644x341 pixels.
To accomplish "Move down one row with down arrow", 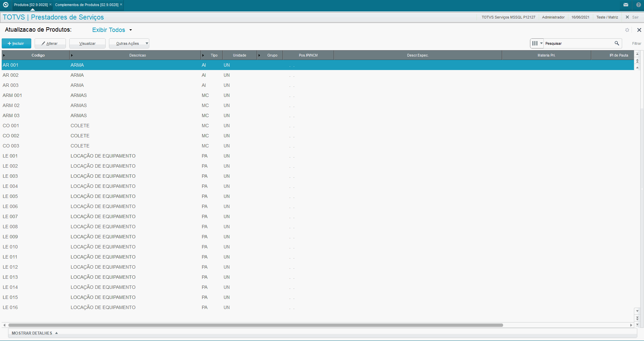I will coord(637,311).
